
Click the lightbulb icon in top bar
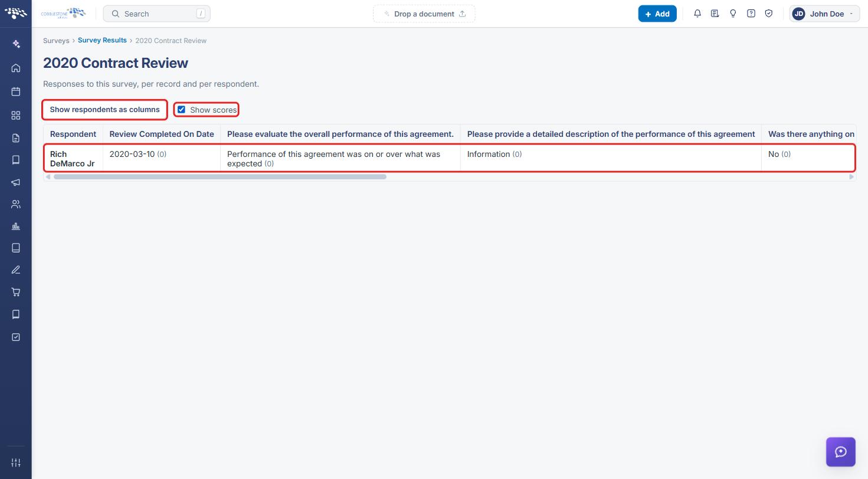coord(733,14)
